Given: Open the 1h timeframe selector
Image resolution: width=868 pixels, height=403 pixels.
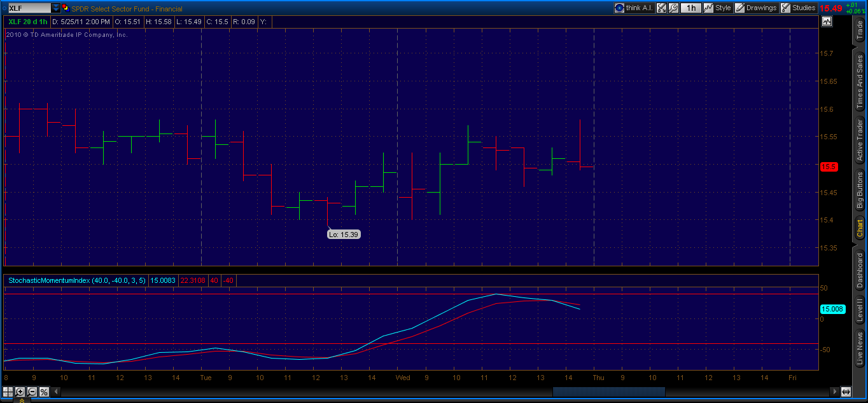Looking at the screenshot, I should click(690, 8).
